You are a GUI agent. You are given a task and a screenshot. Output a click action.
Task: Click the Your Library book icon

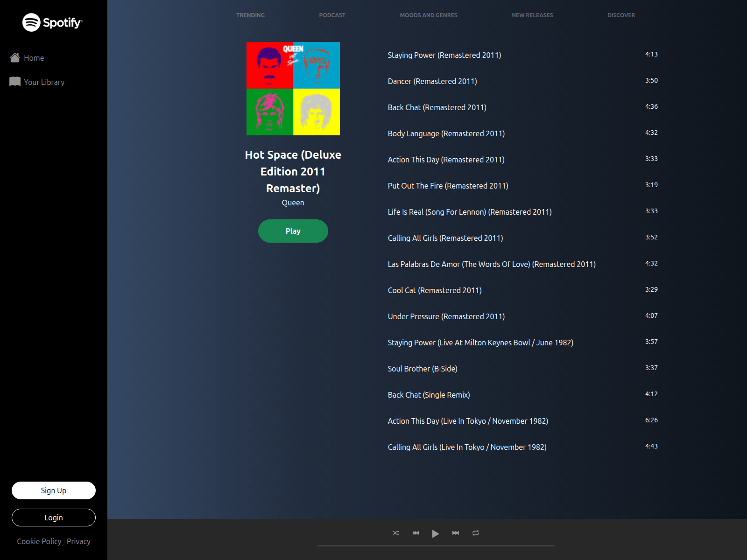[x=15, y=82]
